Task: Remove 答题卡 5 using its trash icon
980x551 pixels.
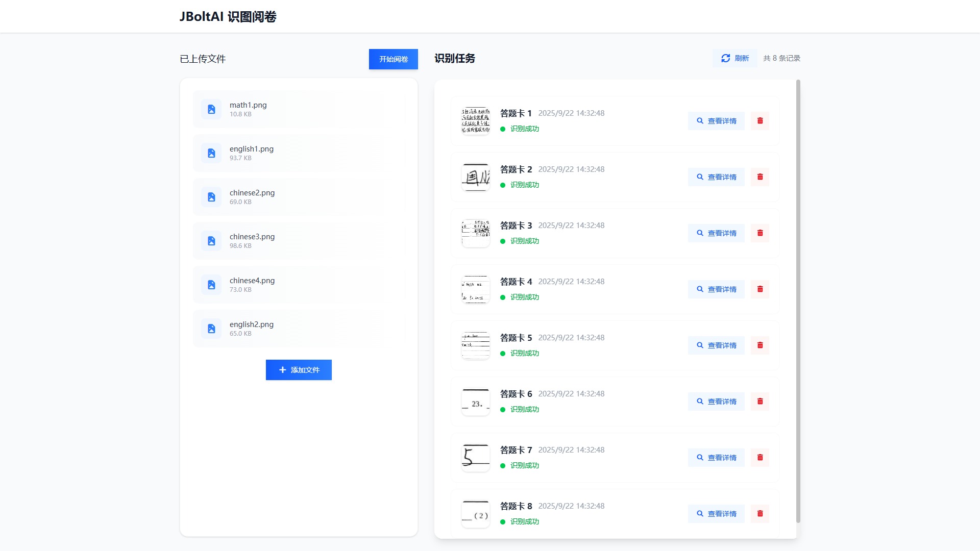Action: 759,345
